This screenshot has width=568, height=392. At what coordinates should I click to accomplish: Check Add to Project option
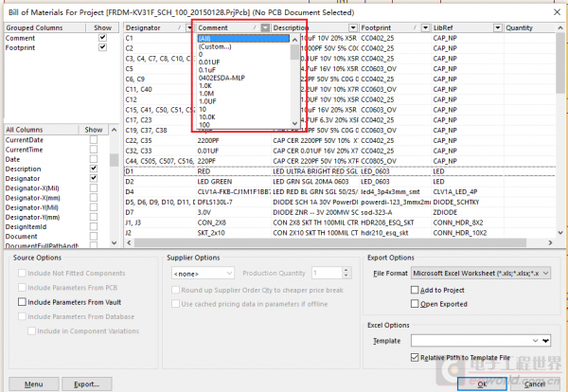pyautogui.click(x=415, y=290)
